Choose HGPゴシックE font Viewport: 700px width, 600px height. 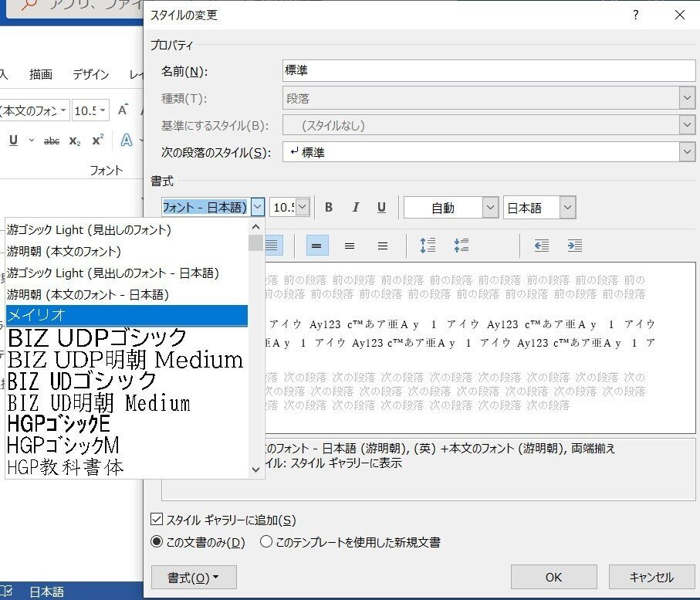click(x=127, y=424)
